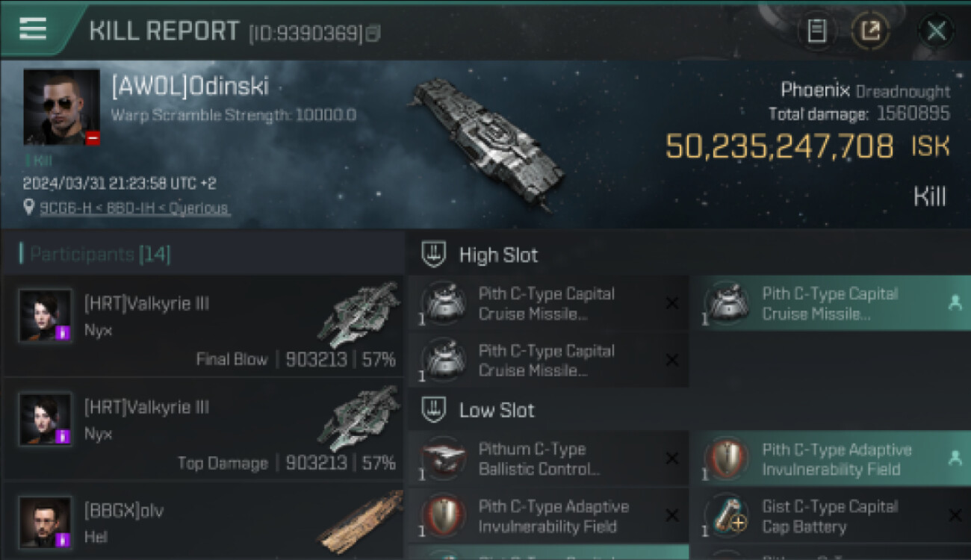
Task: Open BBGX olv Hel participant row
Action: coord(203,522)
